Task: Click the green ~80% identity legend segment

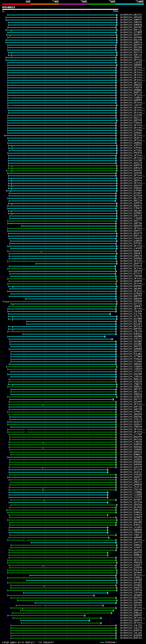Action: 101,4
